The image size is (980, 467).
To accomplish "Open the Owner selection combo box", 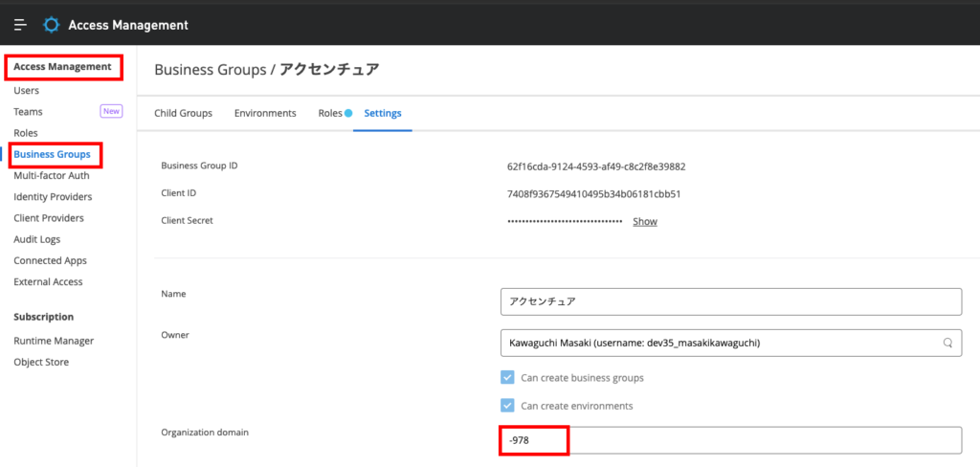I will tap(718, 343).
